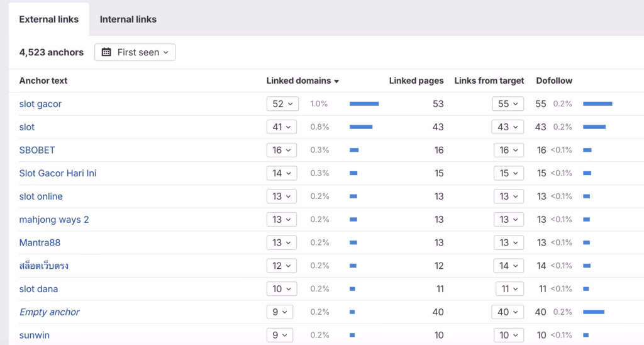Image resolution: width=644 pixels, height=345 pixels.
Task: Expand 13 links from target for Mantra88
Action: 508,242
